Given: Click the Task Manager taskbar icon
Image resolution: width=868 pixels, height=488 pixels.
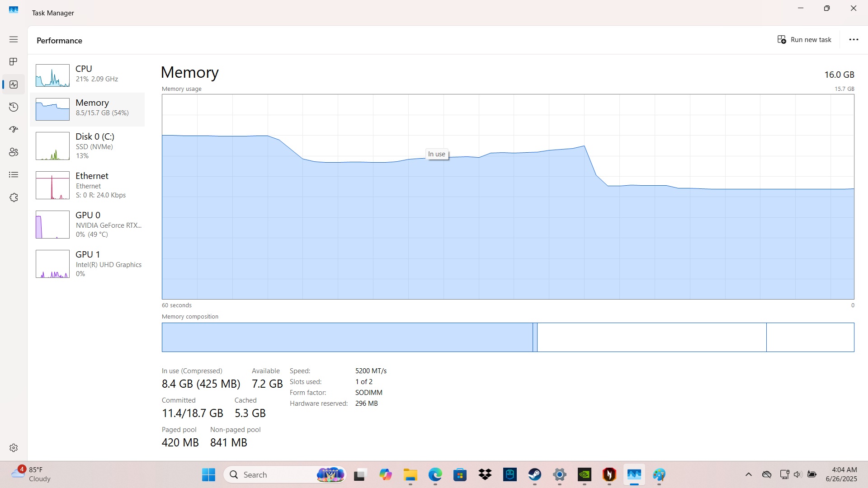Looking at the screenshot, I should click(x=634, y=475).
